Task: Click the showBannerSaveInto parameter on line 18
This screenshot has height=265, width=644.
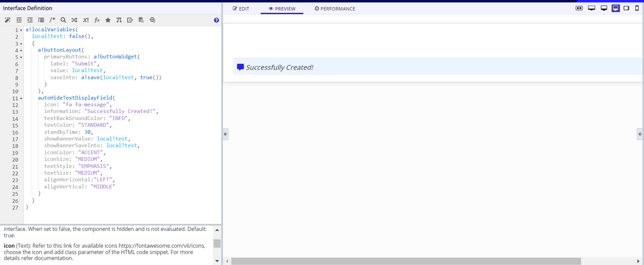Action: [x=72, y=145]
